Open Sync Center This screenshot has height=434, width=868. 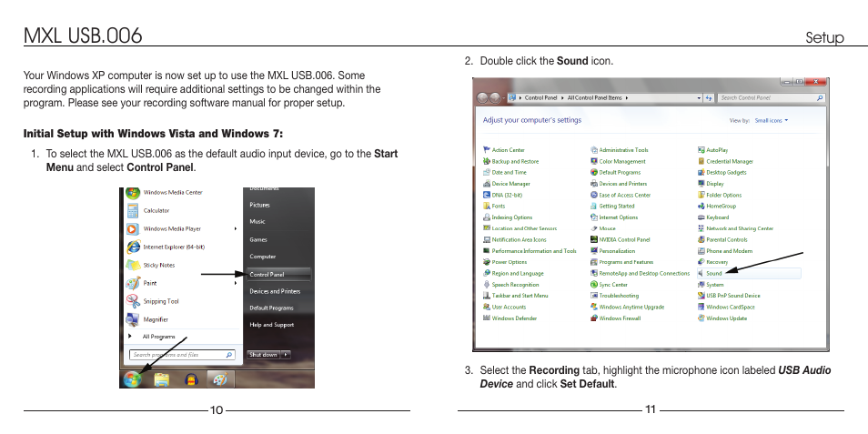point(610,285)
